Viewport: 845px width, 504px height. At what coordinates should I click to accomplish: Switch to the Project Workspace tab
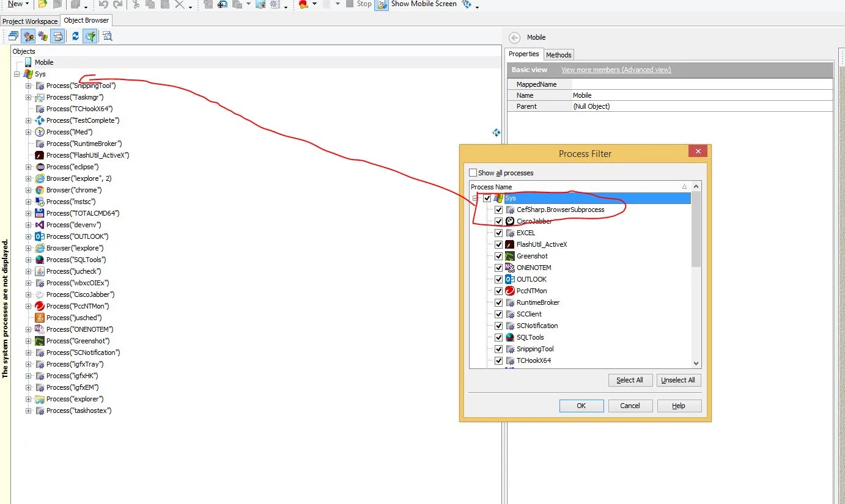30,20
